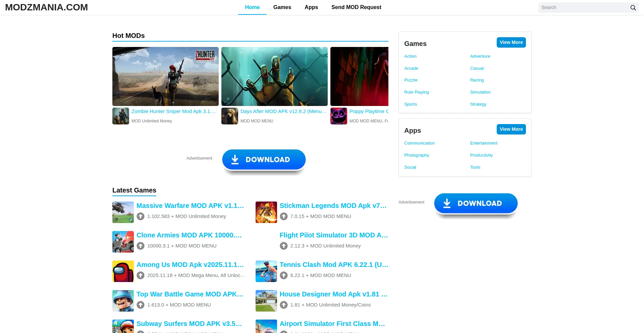Click View More in Games panel

point(511,43)
